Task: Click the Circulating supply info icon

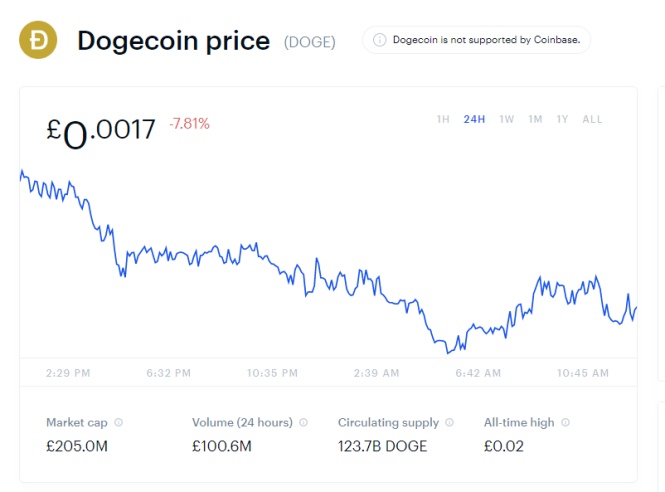Action: click(x=449, y=423)
